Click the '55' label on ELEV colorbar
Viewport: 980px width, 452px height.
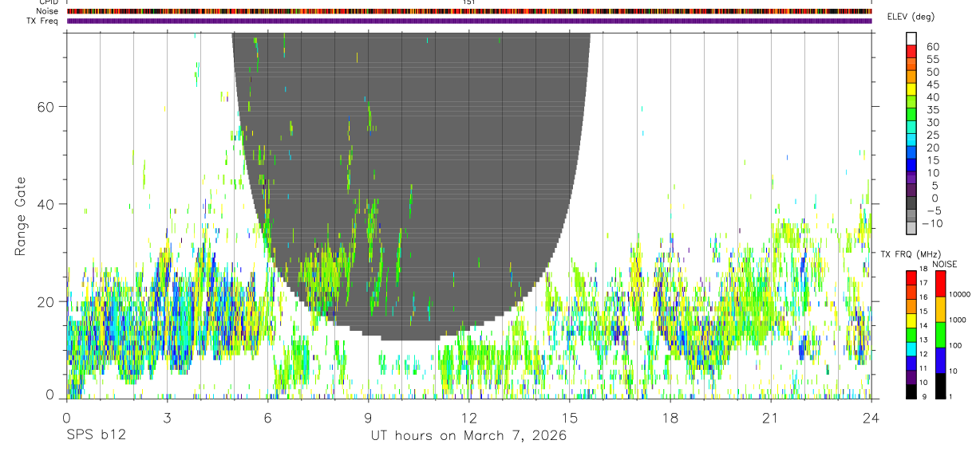coord(932,59)
